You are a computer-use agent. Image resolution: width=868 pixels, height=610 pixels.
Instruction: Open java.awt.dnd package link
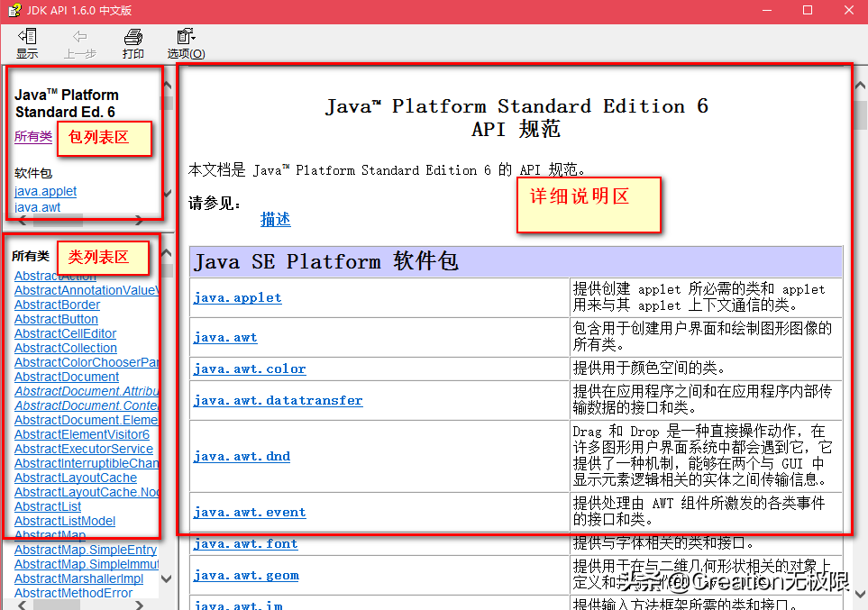pyautogui.click(x=242, y=457)
